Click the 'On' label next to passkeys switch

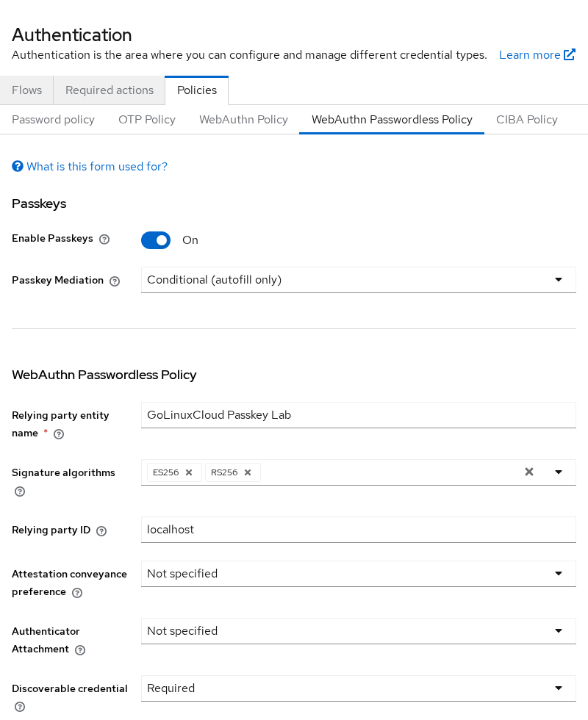(190, 240)
